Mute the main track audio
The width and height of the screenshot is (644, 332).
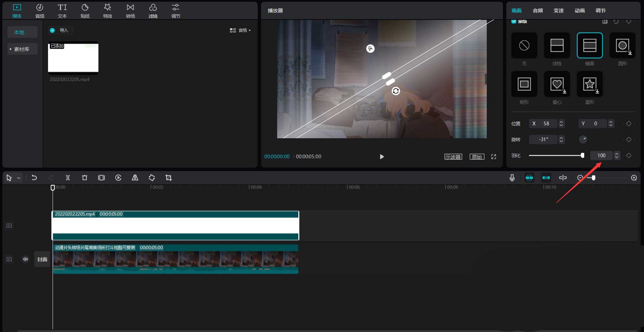point(26,259)
